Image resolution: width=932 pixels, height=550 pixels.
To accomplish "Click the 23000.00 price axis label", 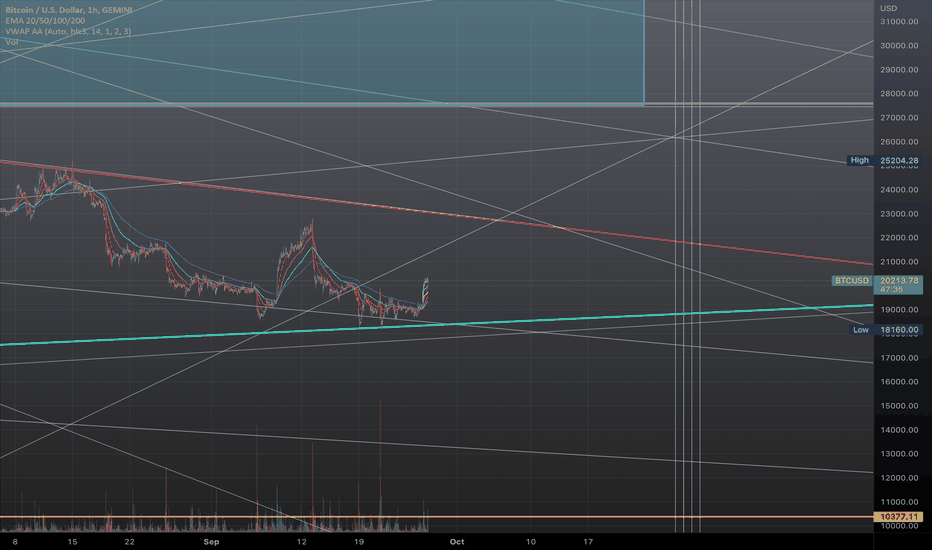I will point(899,213).
